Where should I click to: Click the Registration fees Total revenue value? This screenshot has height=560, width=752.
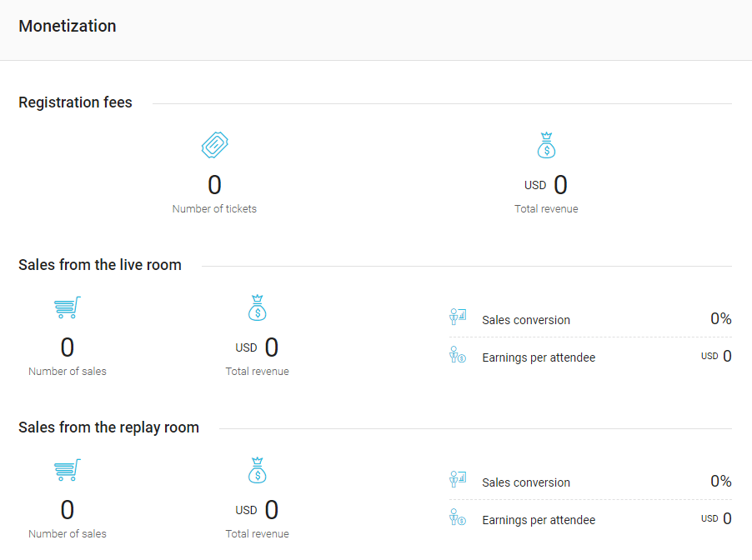coord(546,185)
